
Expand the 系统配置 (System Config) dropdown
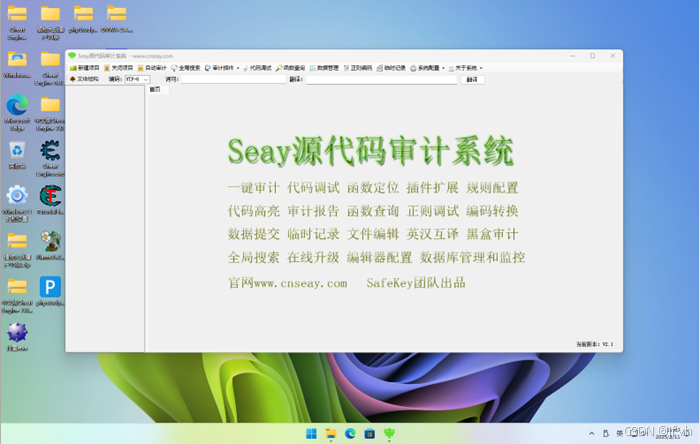(x=427, y=68)
